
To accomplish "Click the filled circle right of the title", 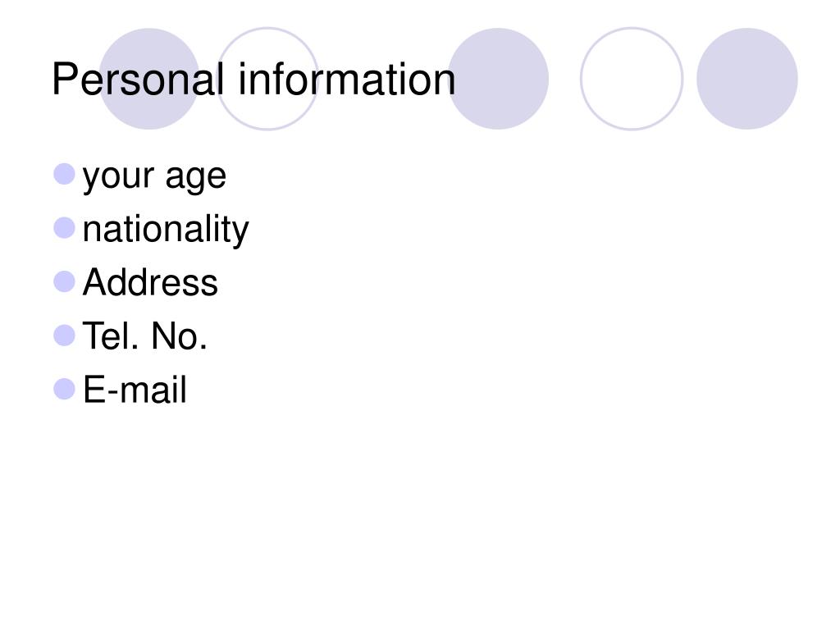I will (x=498, y=79).
